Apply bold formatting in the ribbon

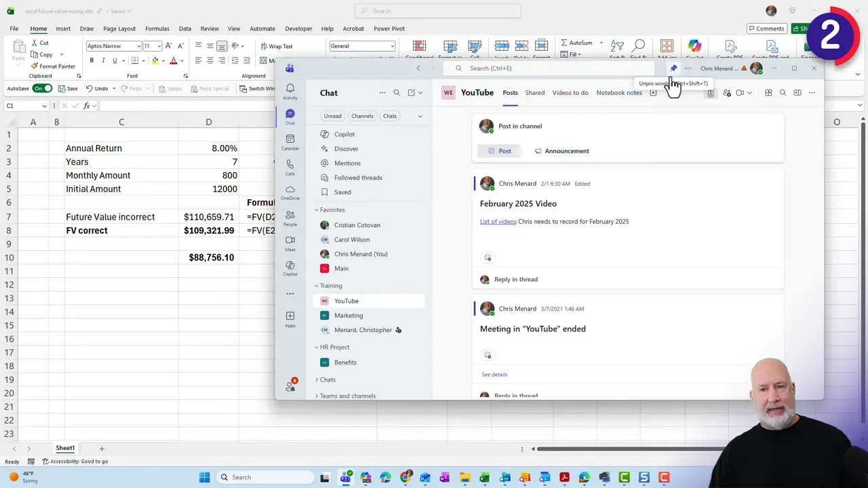click(x=92, y=60)
